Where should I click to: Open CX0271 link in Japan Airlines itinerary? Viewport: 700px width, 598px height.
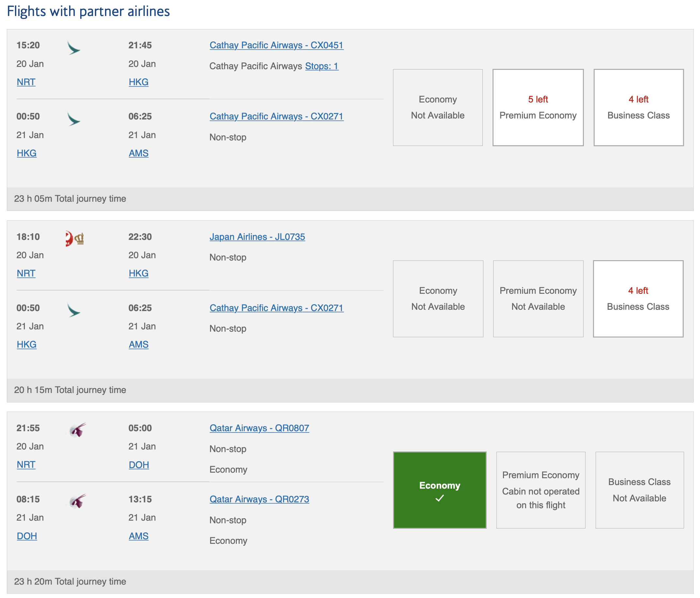pos(276,308)
